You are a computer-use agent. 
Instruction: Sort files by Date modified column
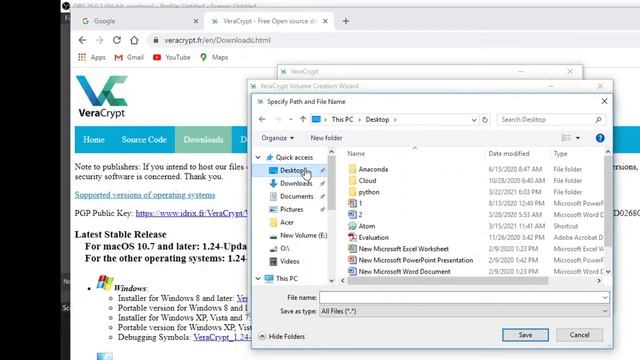pyautogui.click(x=509, y=153)
